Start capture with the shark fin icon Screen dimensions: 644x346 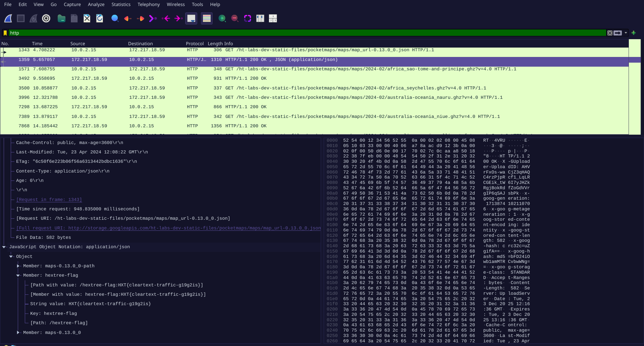(x=8, y=18)
